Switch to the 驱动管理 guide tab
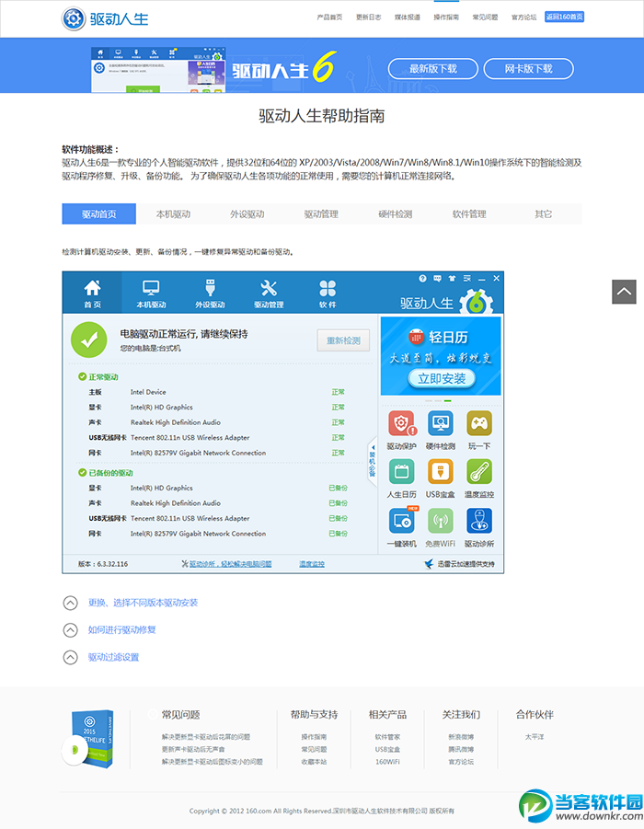 (x=321, y=213)
